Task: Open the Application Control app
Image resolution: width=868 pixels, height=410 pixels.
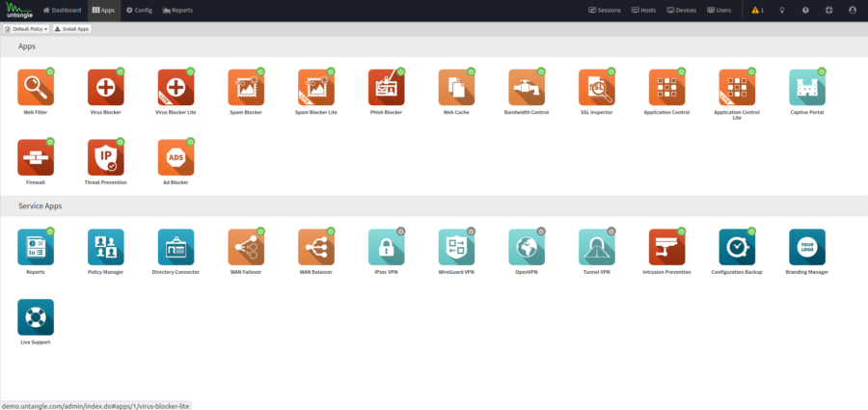Action: coord(667,88)
